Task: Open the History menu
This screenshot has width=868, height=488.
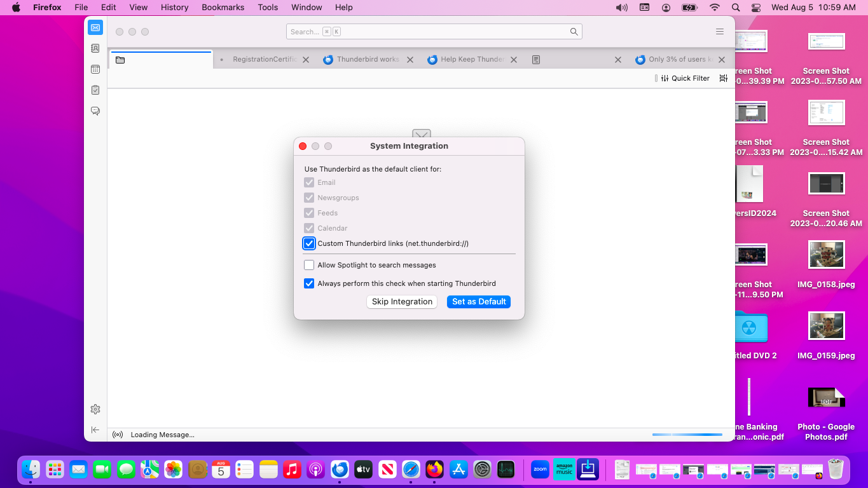Action: [174, 8]
